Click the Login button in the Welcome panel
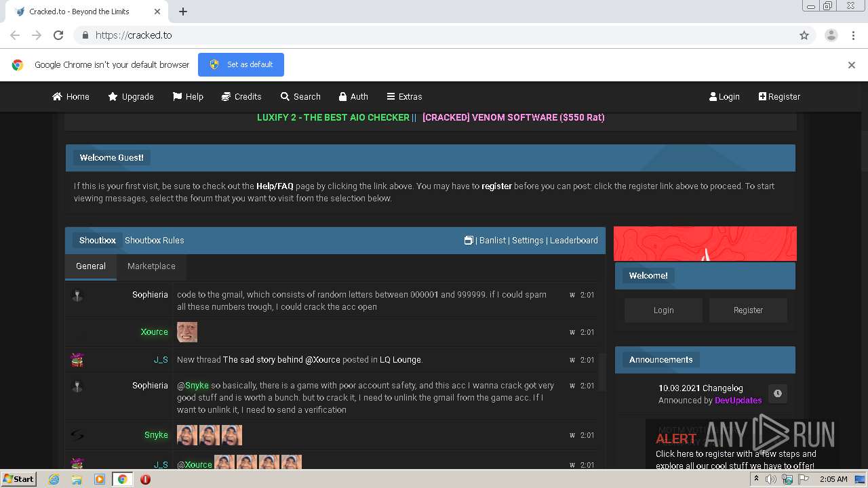868x488 pixels. coord(663,310)
